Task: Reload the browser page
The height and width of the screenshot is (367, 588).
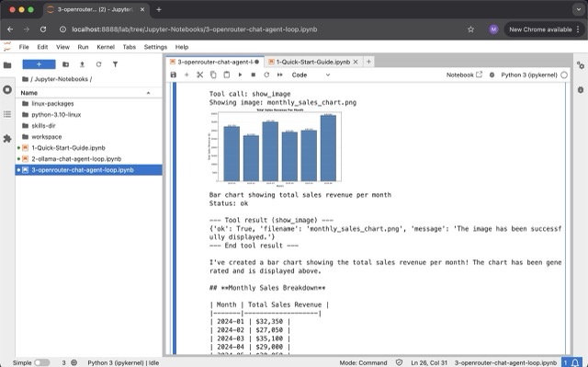Action: click(x=43, y=29)
